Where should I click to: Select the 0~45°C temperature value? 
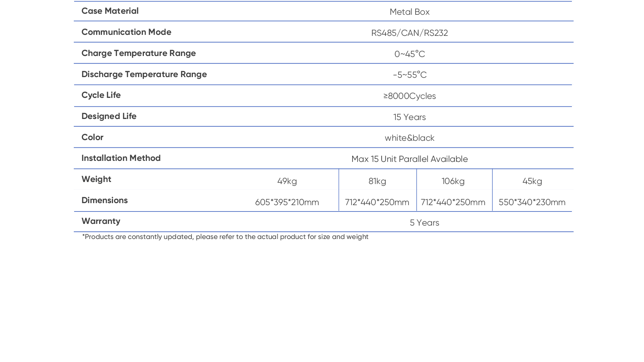pyautogui.click(x=410, y=54)
